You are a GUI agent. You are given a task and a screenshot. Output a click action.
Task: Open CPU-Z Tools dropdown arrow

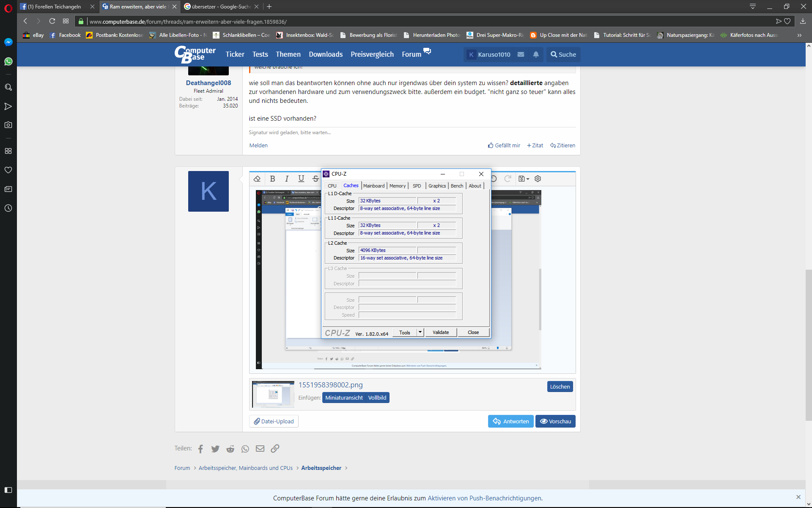coord(420,332)
